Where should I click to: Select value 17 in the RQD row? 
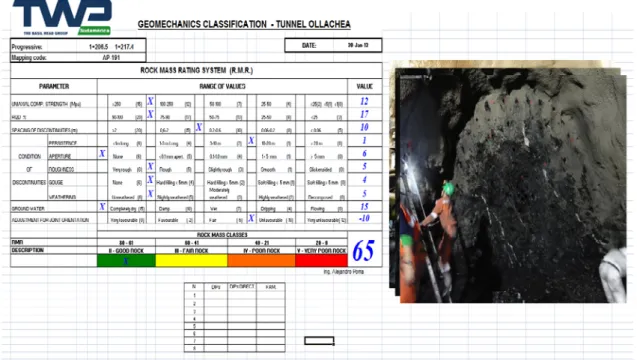(x=364, y=114)
